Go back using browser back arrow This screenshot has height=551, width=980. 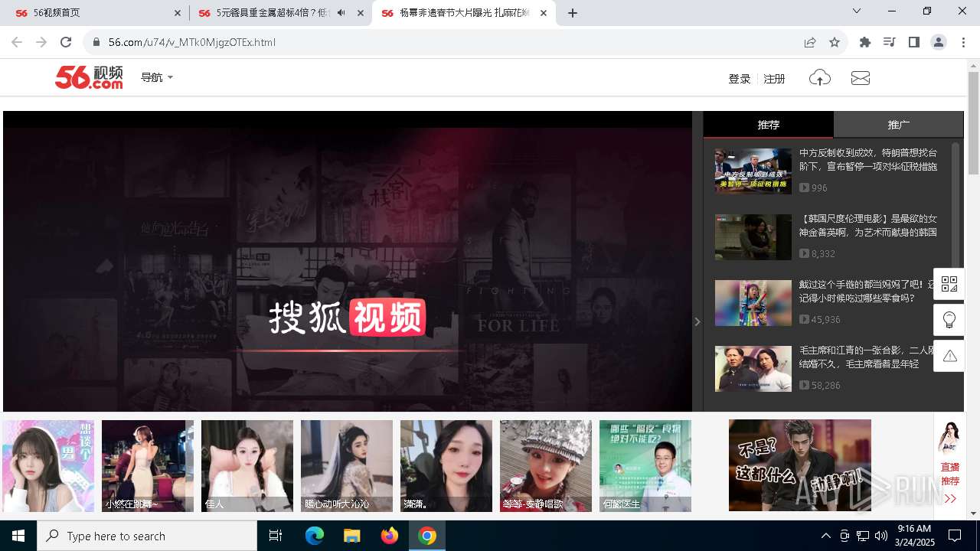click(x=17, y=42)
